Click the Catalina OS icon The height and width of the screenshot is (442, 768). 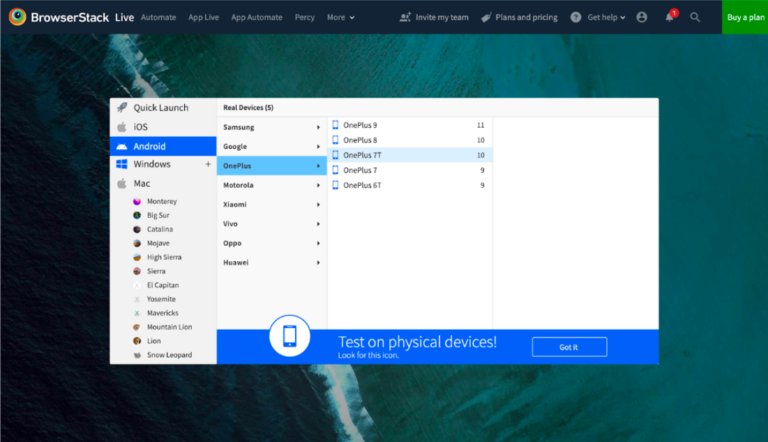137,229
